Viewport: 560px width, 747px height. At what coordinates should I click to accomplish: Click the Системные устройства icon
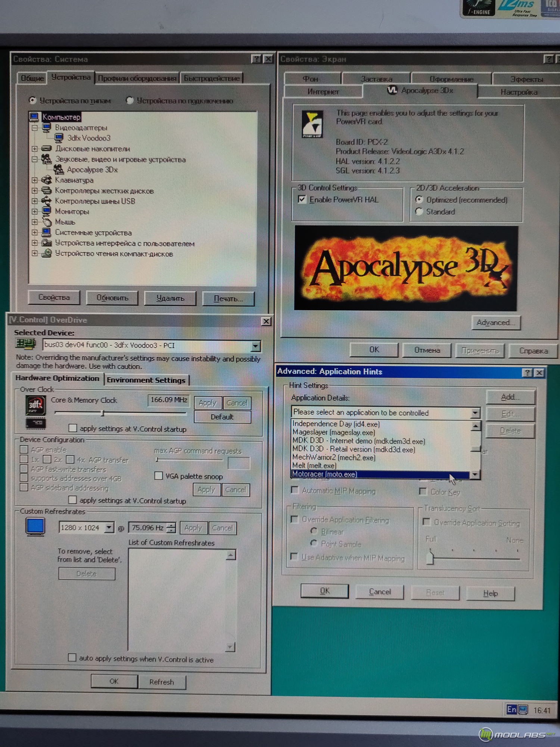[x=47, y=232]
